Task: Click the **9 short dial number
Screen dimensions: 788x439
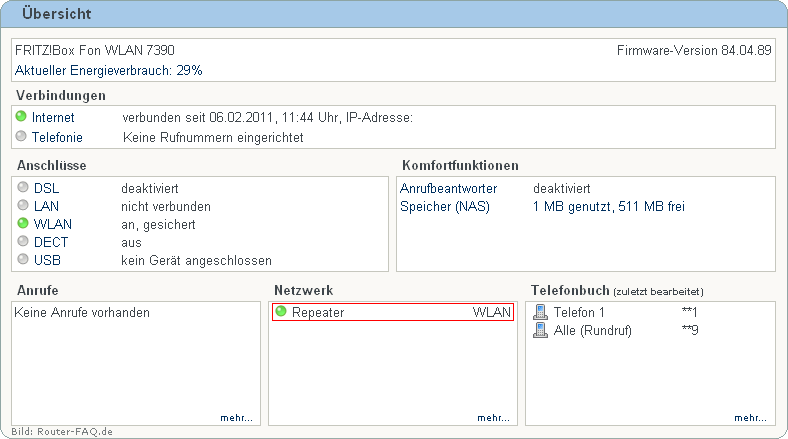Action: [x=690, y=330]
